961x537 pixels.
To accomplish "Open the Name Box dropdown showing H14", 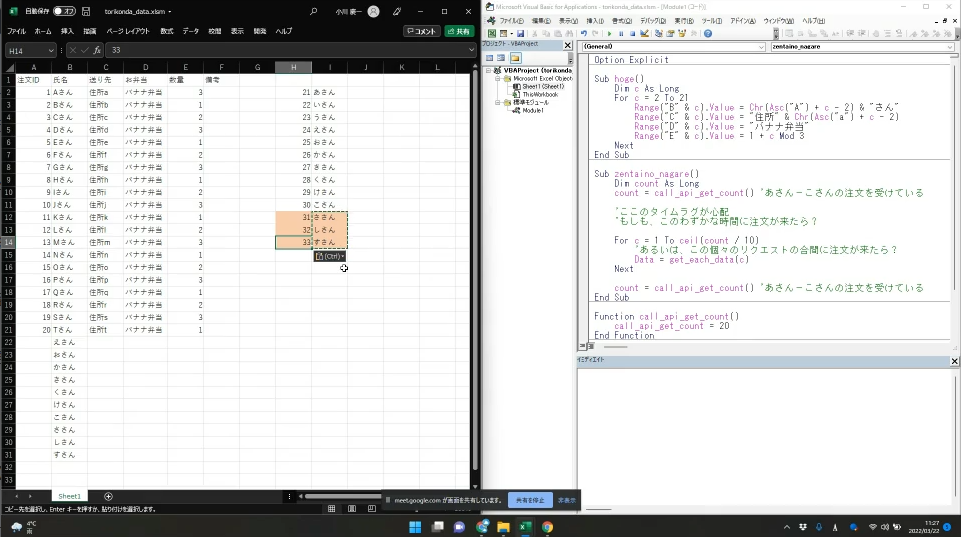I will pos(53,50).
